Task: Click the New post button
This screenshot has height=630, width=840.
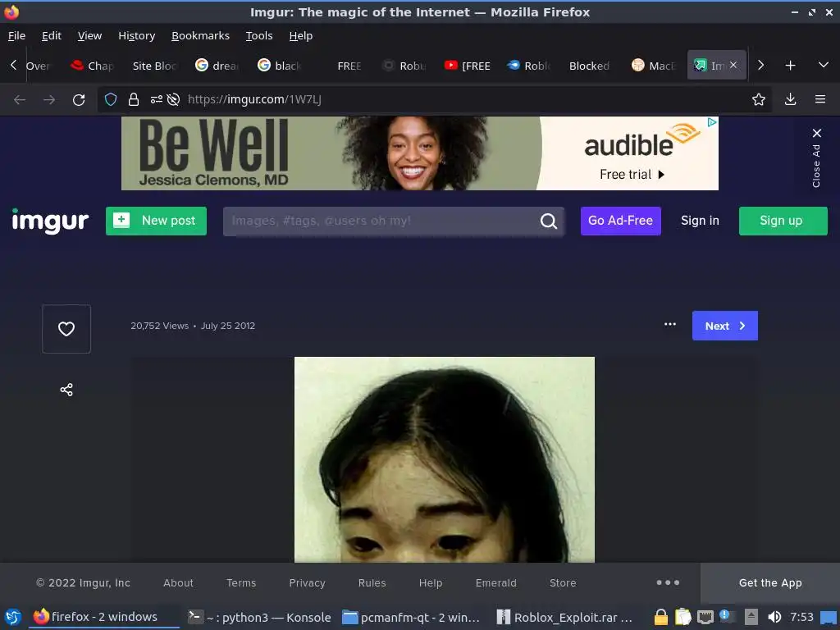Action: point(156,221)
